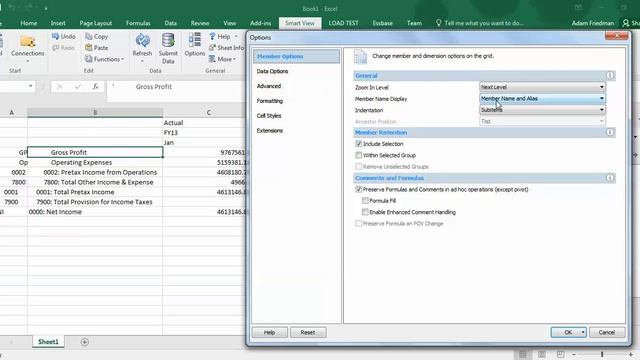
Task: Click the Undo icon in Smart View ribbon
Action: coord(56,36)
